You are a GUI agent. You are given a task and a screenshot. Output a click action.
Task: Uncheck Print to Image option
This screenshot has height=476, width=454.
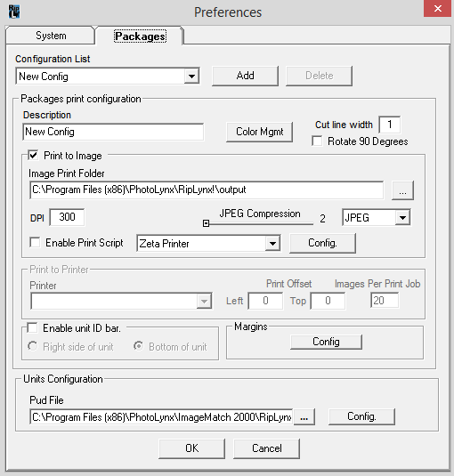coord(33,156)
